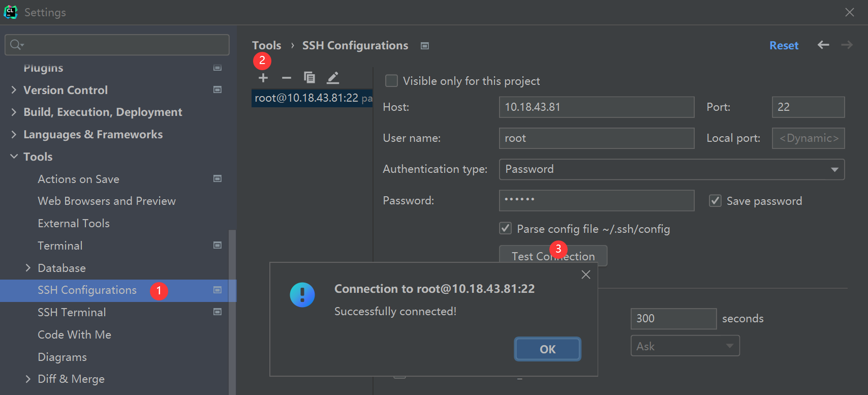Close the Settings window

click(849, 12)
